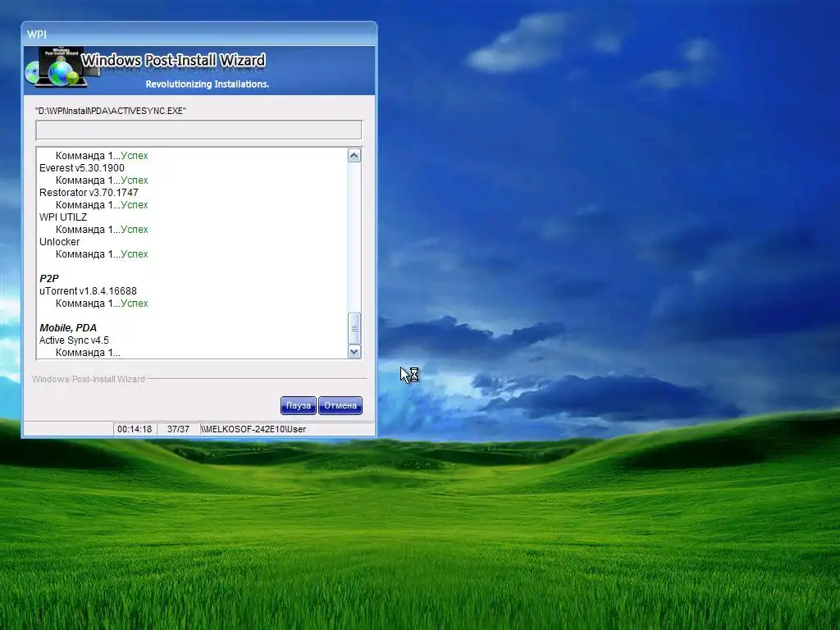Image resolution: width=840 pixels, height=630 pixels.
Task: Click the Успех status under uTorrent
Action: [x=135, y=304]
